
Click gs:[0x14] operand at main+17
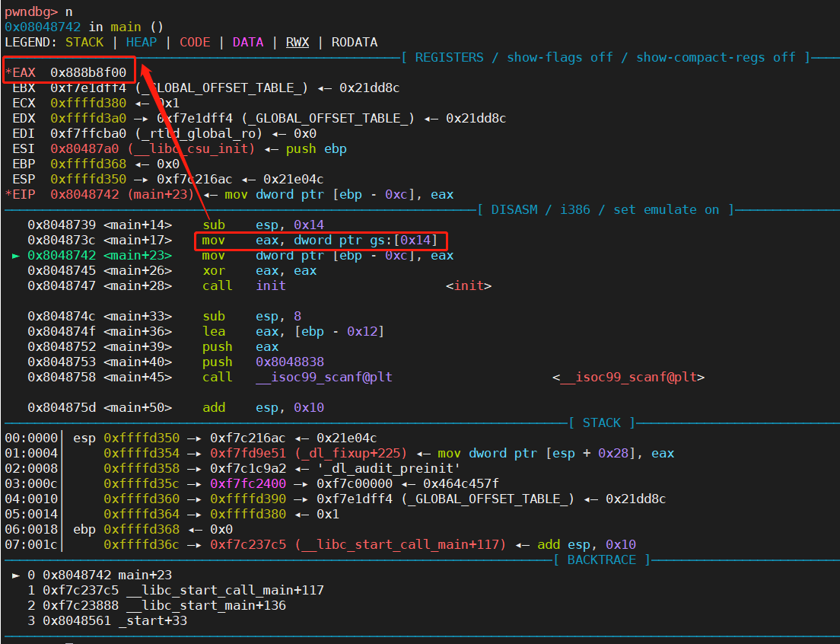(403, 240)
